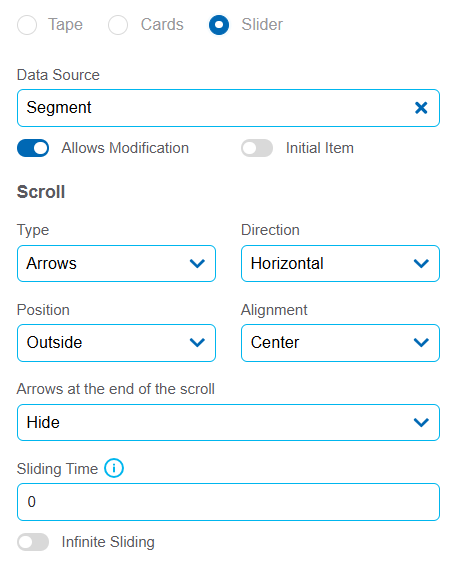Select the Tape radio button
The height and width of the screenshot is (564, 453).
27,25
